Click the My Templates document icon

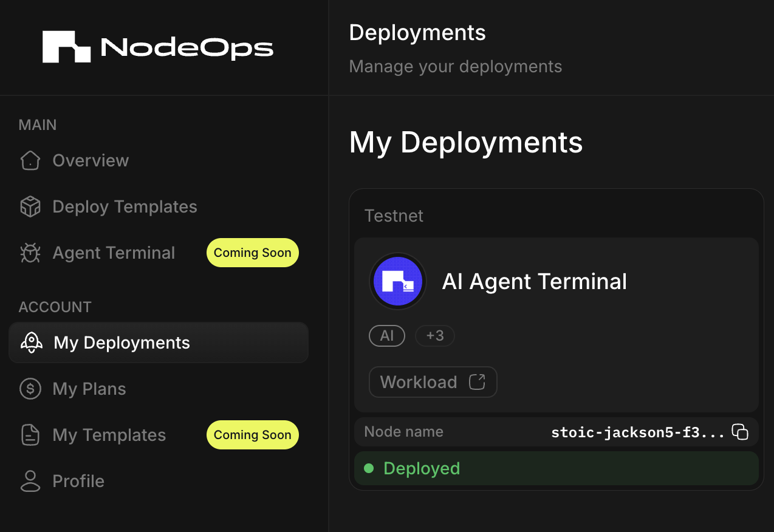point(30,434)
